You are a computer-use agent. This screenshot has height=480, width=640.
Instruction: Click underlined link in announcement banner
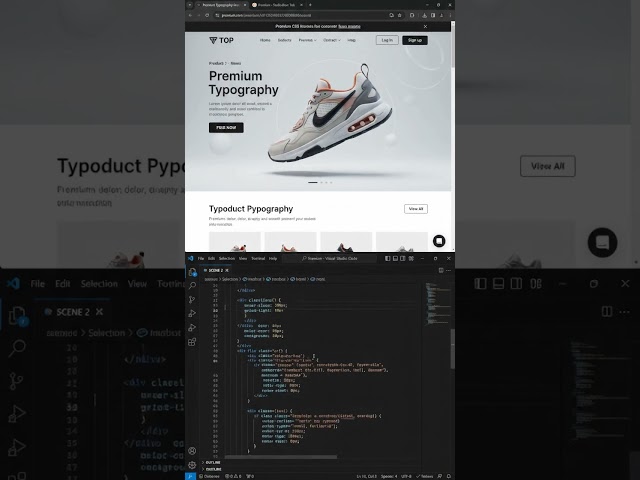pos(349,26)
